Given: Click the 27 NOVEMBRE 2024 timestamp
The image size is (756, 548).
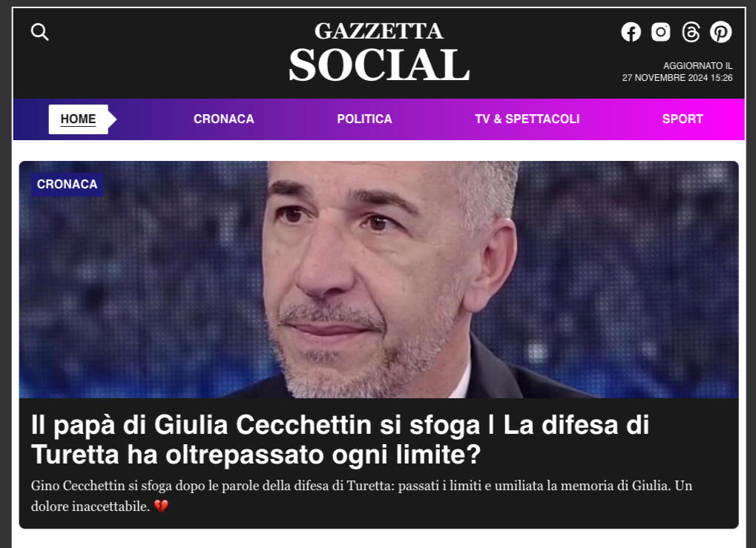Looking at the screenshot, I should pos(677,78).
